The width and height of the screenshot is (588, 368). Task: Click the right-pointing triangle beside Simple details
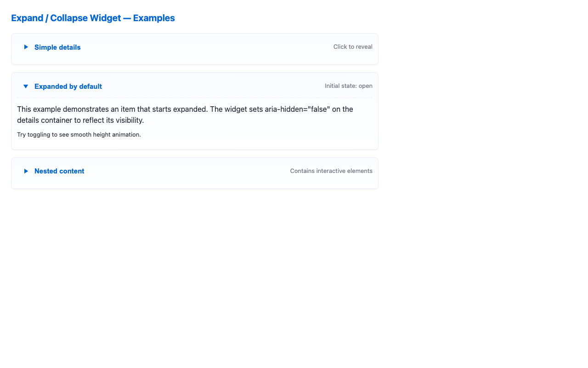coord(26,47)
